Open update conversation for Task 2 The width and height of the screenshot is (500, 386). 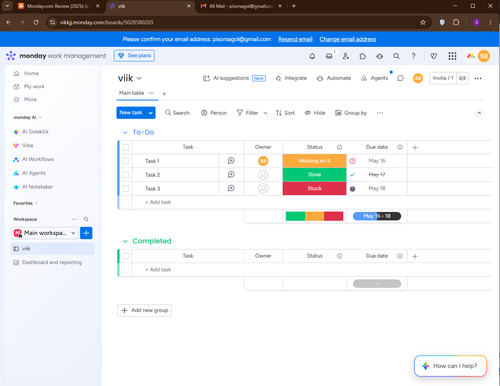pyautogui.click(x=231, y=174)
